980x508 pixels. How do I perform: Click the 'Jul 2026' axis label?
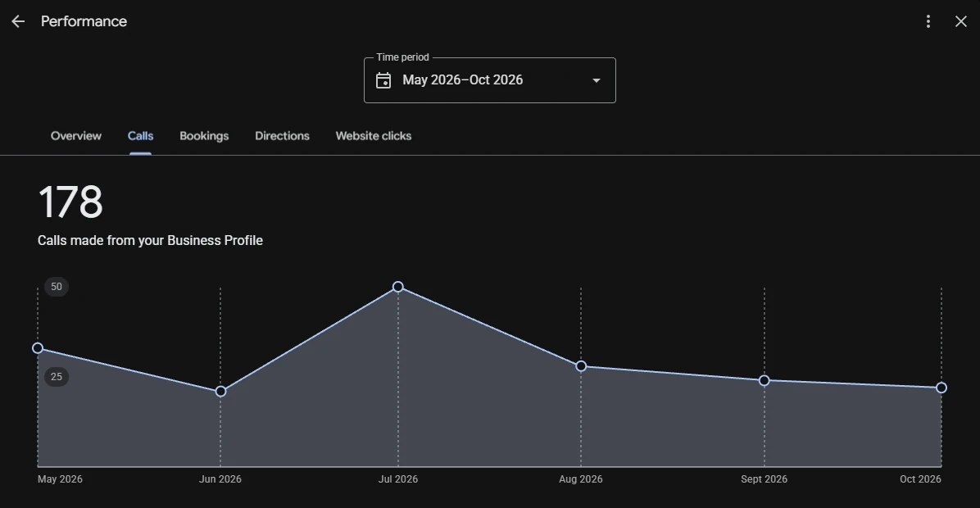pyautogui.click(x=398, y=479)
